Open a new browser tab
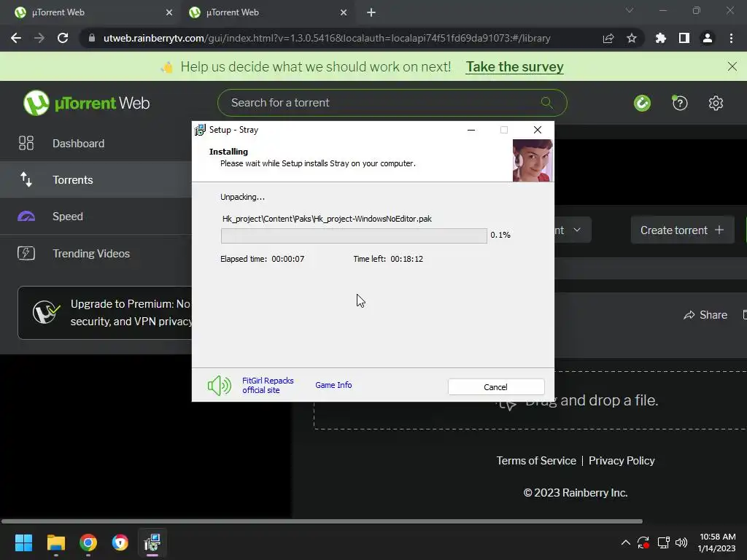The image size is (747, 560). 371,12
